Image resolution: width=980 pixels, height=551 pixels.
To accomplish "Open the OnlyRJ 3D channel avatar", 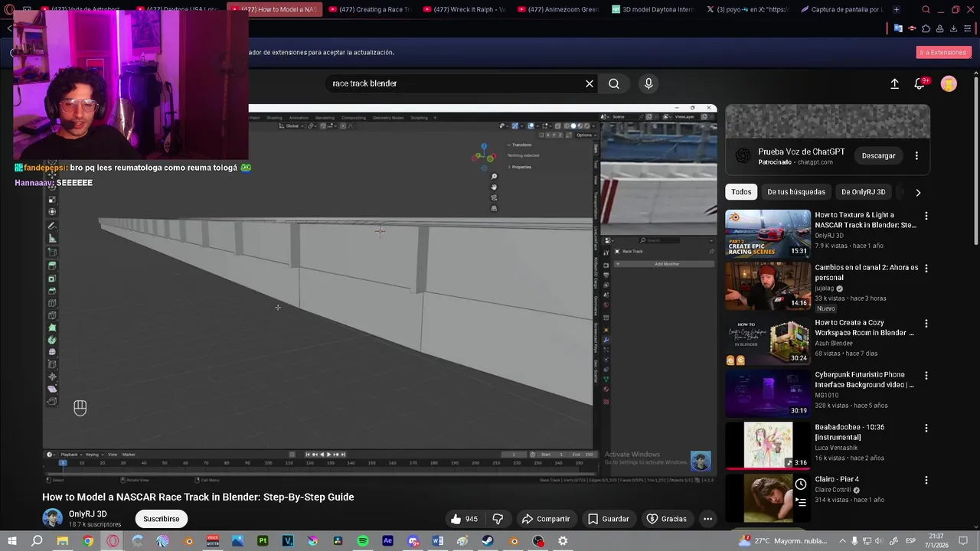I will (x=52, y=518).
